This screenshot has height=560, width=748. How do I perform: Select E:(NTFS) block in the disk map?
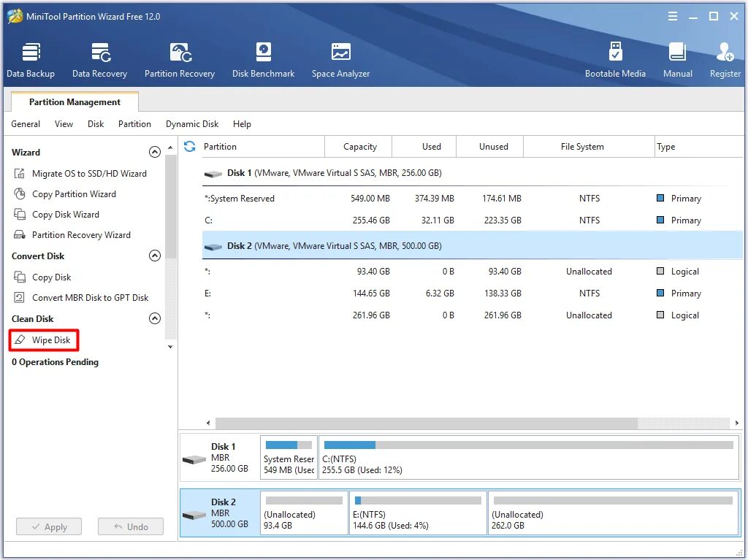418,513
